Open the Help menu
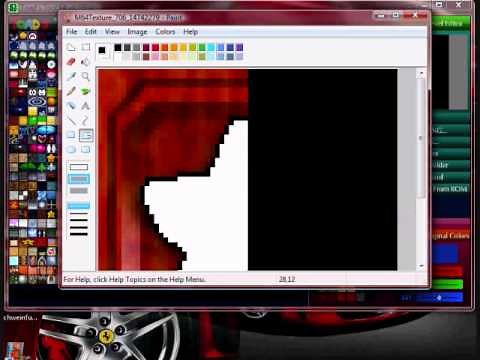This screenshot has width=480, height=360. click(x=191, y=32)
